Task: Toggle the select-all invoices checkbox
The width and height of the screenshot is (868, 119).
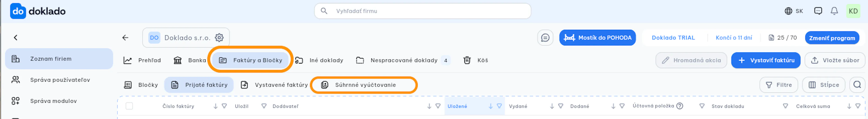Action: [129, 106]
